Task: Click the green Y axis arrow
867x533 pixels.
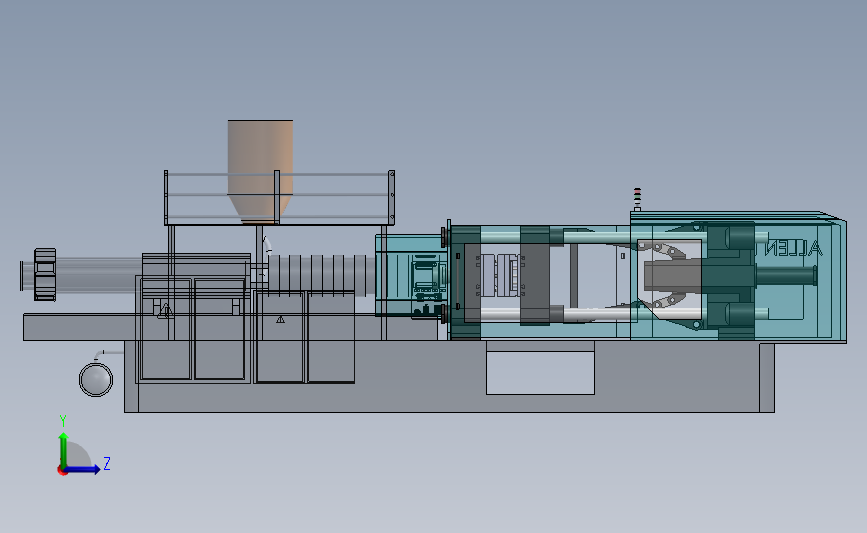Action: pos(64,449)
